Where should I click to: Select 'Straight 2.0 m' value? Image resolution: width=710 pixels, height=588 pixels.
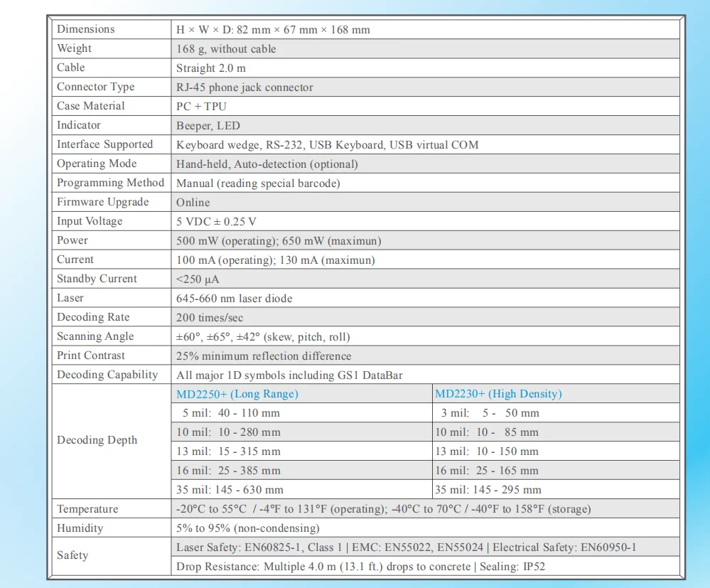(211, 68)
